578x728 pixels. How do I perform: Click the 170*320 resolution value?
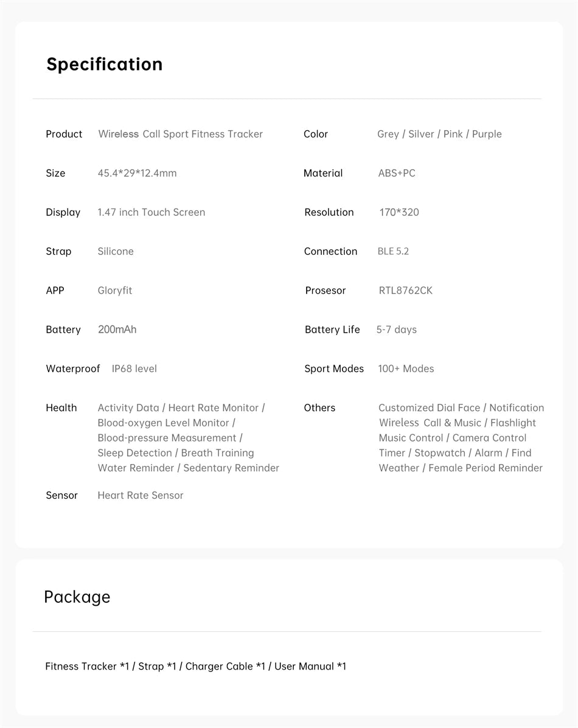coord(399,212)
